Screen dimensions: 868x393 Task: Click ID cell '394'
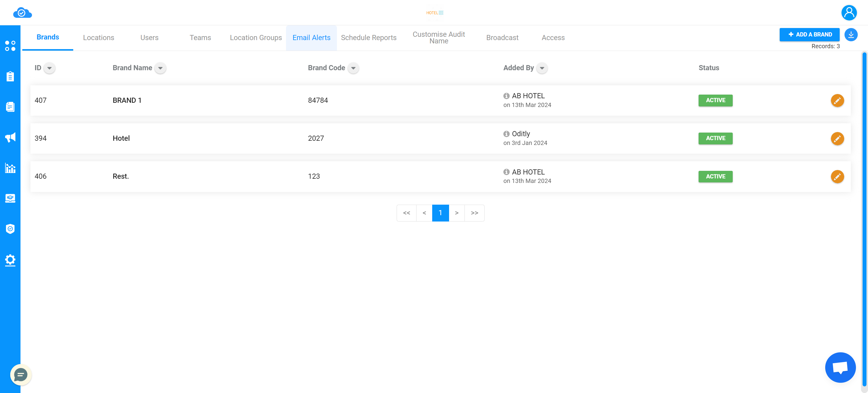[x=40, y=139]
